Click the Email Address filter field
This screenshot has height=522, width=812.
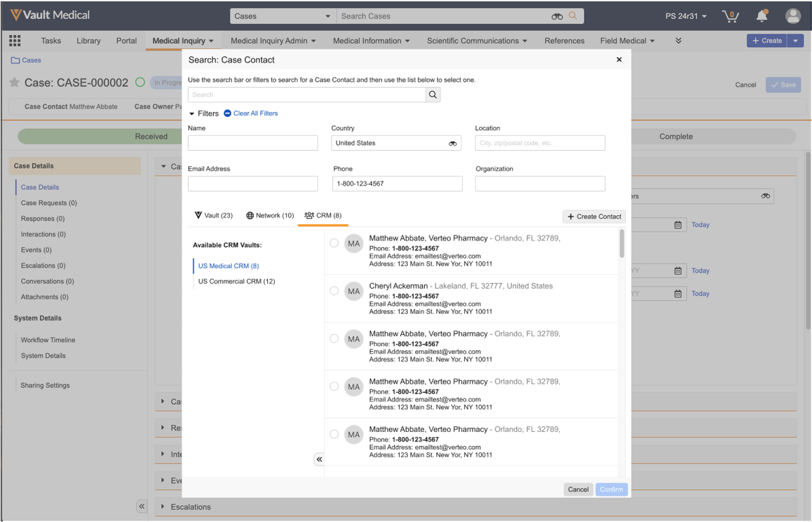point(252,184)
